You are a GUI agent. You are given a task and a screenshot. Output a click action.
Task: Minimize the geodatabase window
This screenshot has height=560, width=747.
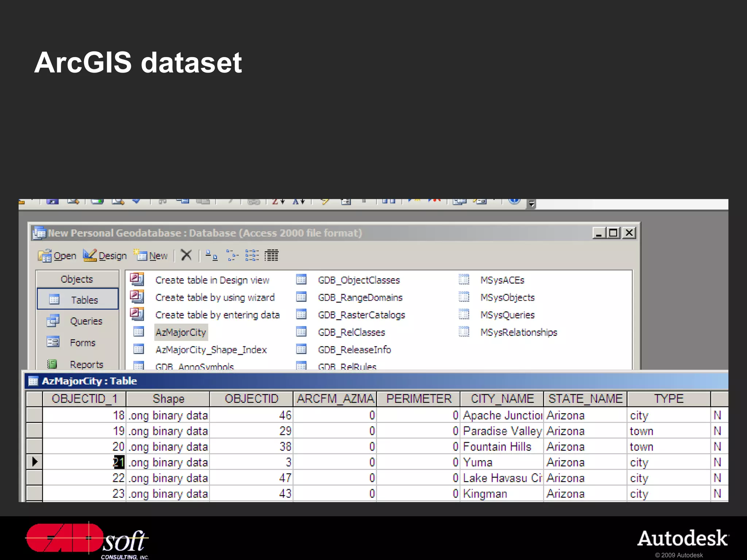599,233
